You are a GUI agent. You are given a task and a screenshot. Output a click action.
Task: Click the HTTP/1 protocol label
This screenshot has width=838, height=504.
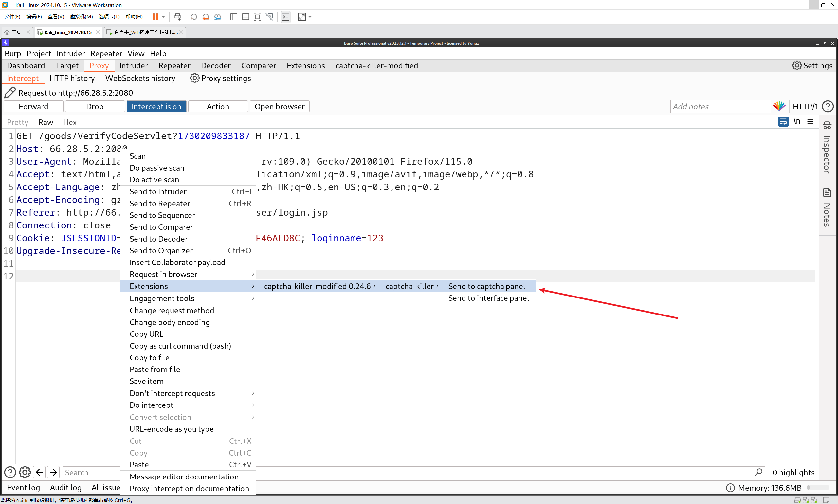click(x=805, y=106)
